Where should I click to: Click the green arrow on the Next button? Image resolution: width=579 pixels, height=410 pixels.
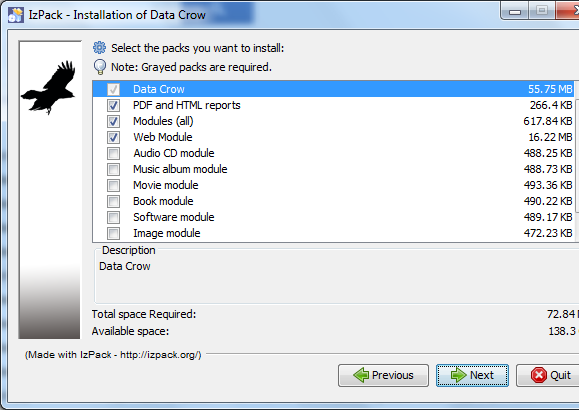[459, 375]
